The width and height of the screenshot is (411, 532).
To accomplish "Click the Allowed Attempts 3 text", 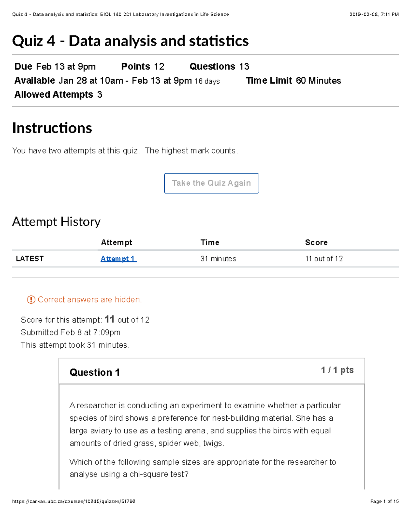I will (58, 95).
